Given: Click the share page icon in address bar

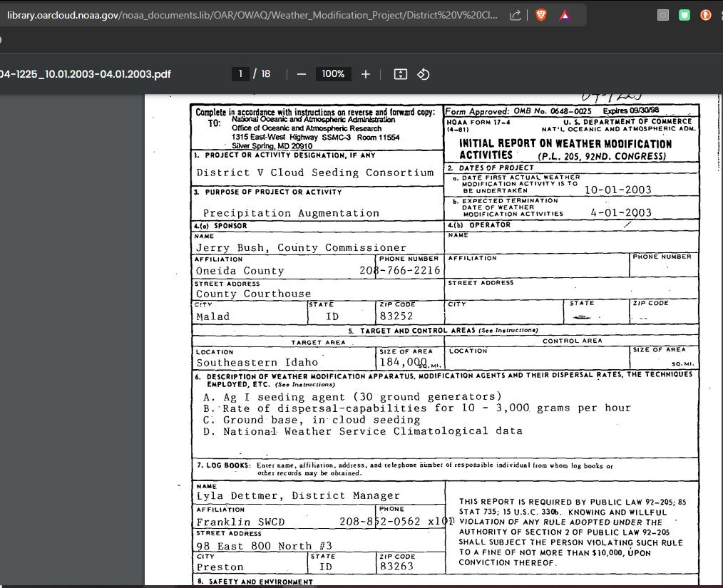Looking at the screenshot, I should click(x=515, y=15).
